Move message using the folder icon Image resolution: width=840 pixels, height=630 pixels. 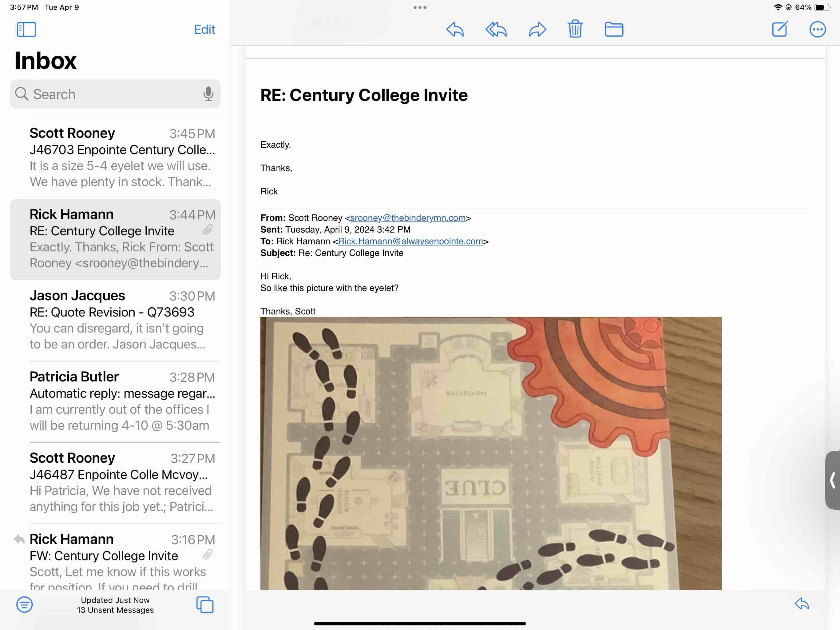point(614,29)
